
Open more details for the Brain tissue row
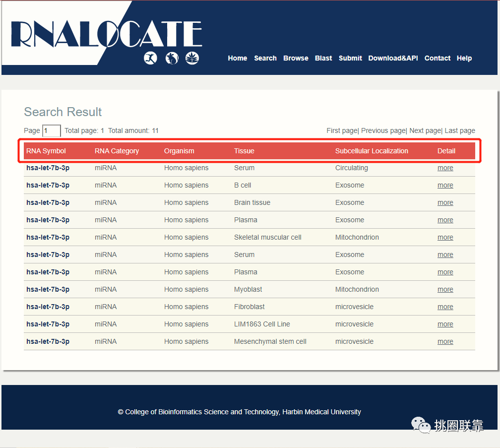click(x=445, y=202)
